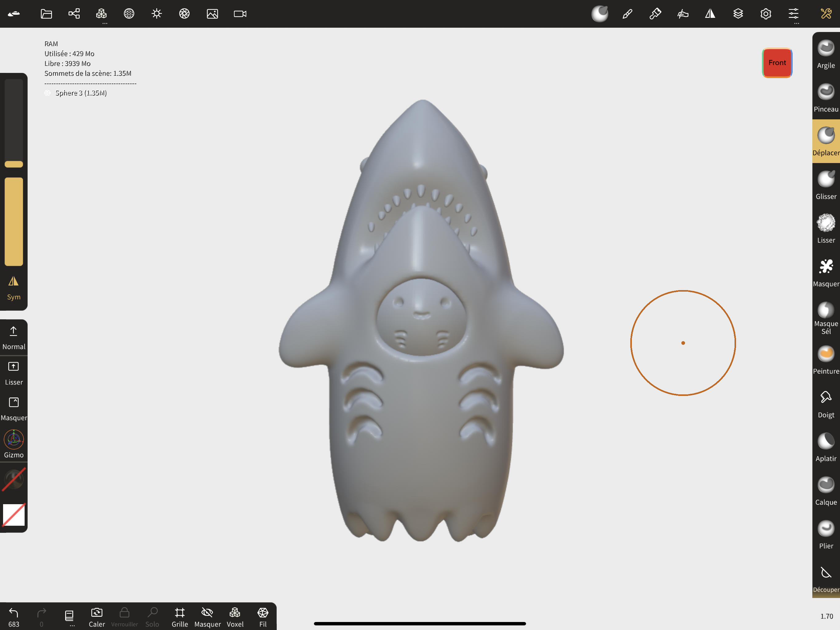Toggle Lisser mode on left panel
This screenshot has height=630, width=840.
click(x=14, y=373)
